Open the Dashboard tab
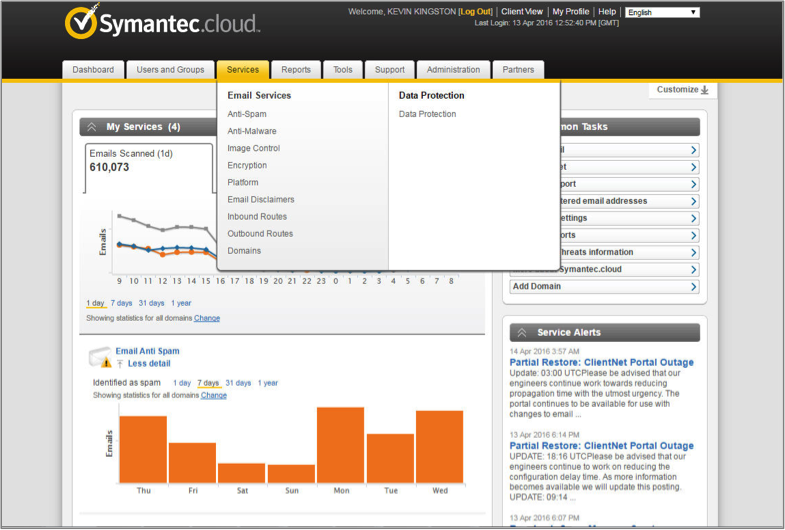Viewport: 785px width, 530px height. click(x=93, y=70)
